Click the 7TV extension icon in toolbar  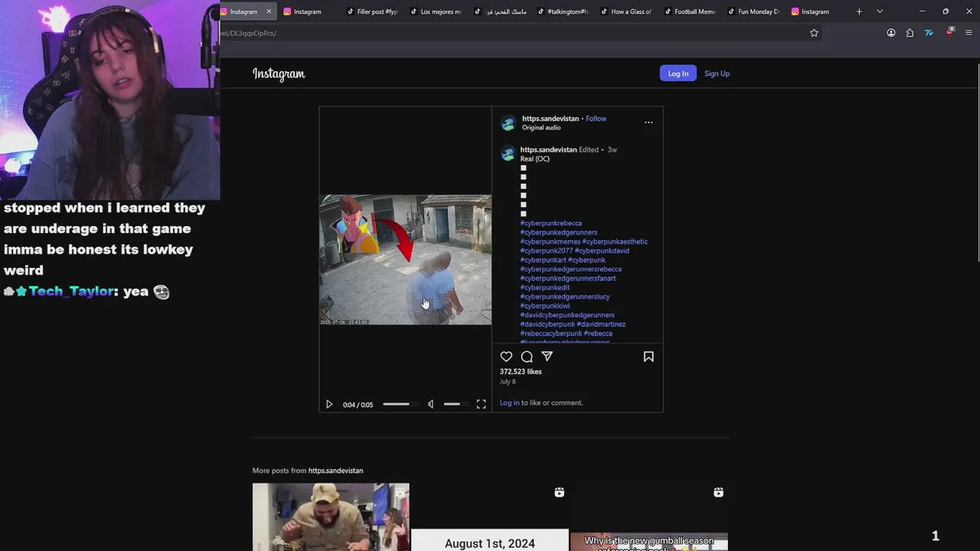pos(929,33)
